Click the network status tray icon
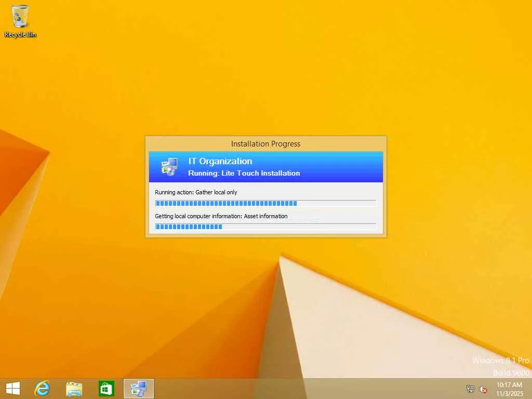The image size is (532, 399). point(470,389)
